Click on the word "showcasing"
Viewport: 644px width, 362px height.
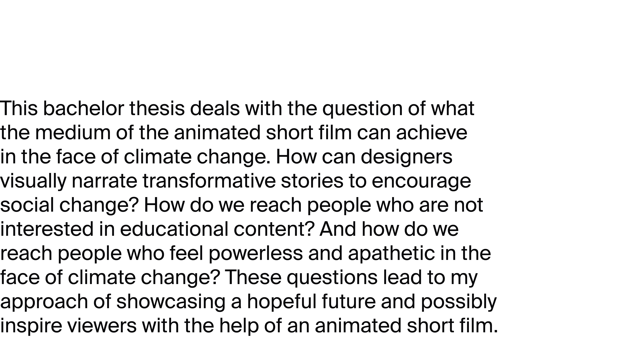[171, 301]
